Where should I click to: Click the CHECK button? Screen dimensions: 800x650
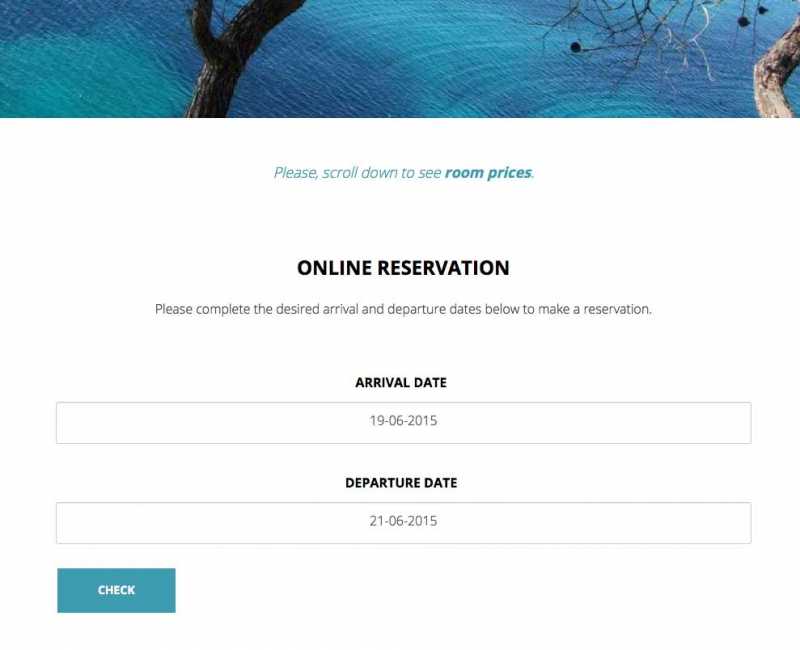pos(116,590)
